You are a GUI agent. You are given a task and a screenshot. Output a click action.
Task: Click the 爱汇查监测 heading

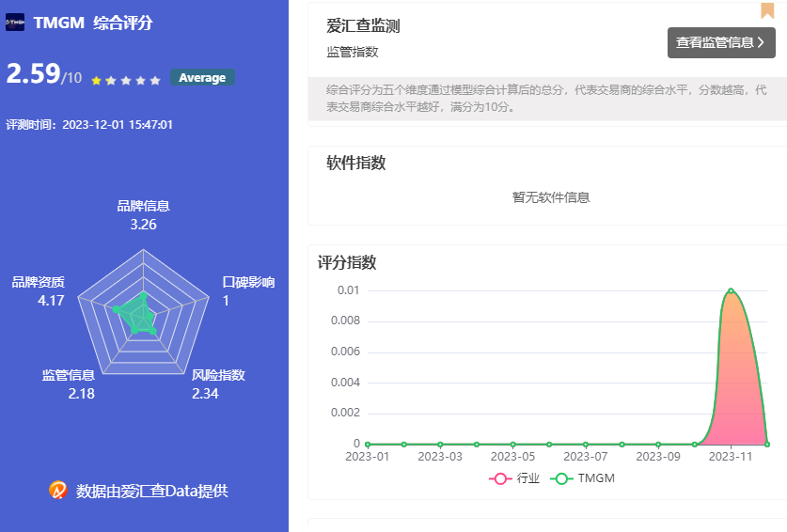(x=363, y=25)
